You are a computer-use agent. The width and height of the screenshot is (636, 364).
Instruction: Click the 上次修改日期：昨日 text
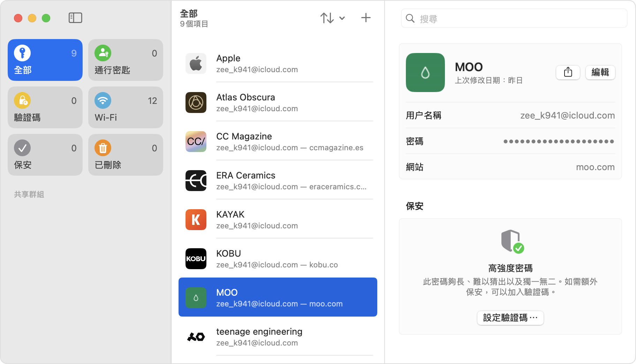coord(489,80)
